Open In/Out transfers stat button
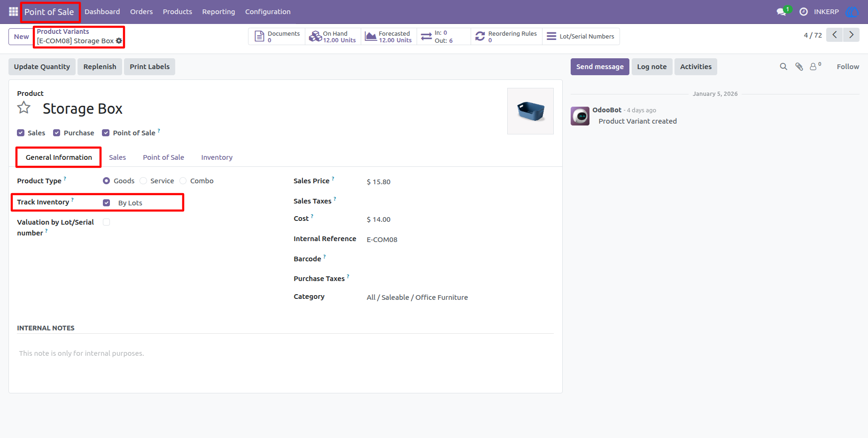The height and width of the screenshot is (438, 868). tap(444, 37)
